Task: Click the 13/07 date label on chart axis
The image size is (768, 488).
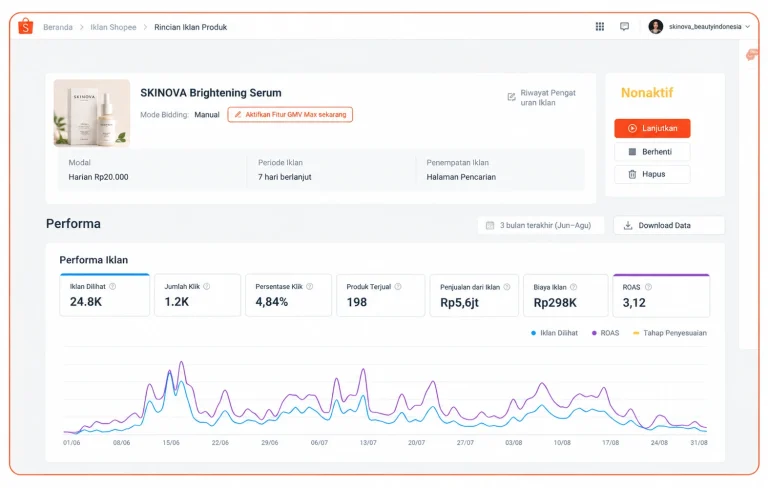Action: pyautogui.click(x=368, y=443)
